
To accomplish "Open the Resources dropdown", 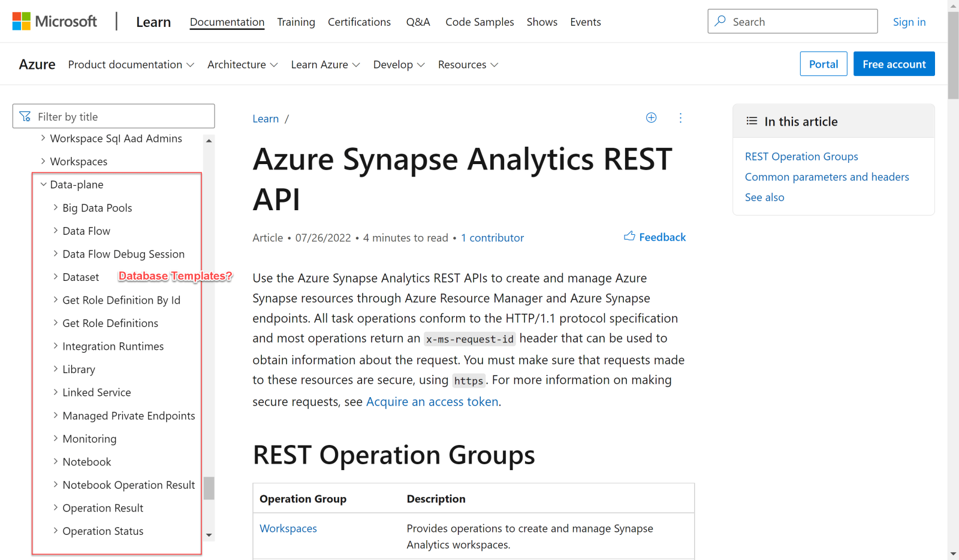I will [x=468, y=65].
